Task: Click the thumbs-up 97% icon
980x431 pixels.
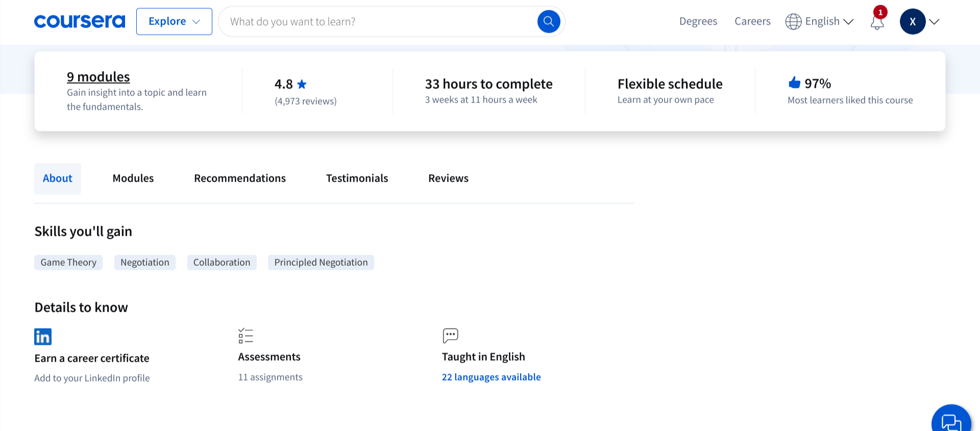Action: (794, 83)
